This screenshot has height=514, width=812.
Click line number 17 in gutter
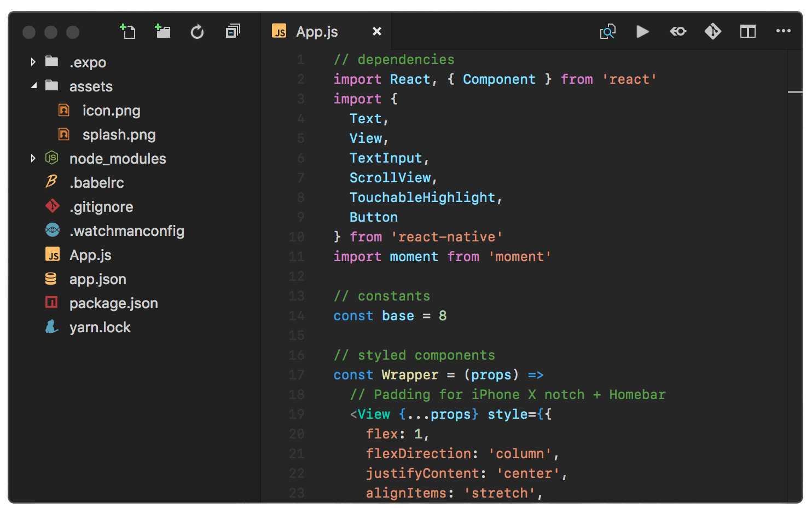click(x=297, y=375)
